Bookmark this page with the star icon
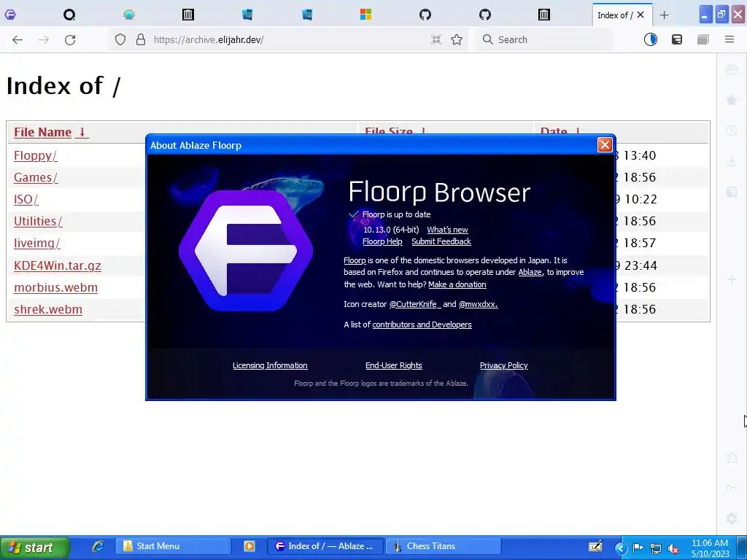This screenshot has width=747, height=560. [x=457, y=39]
